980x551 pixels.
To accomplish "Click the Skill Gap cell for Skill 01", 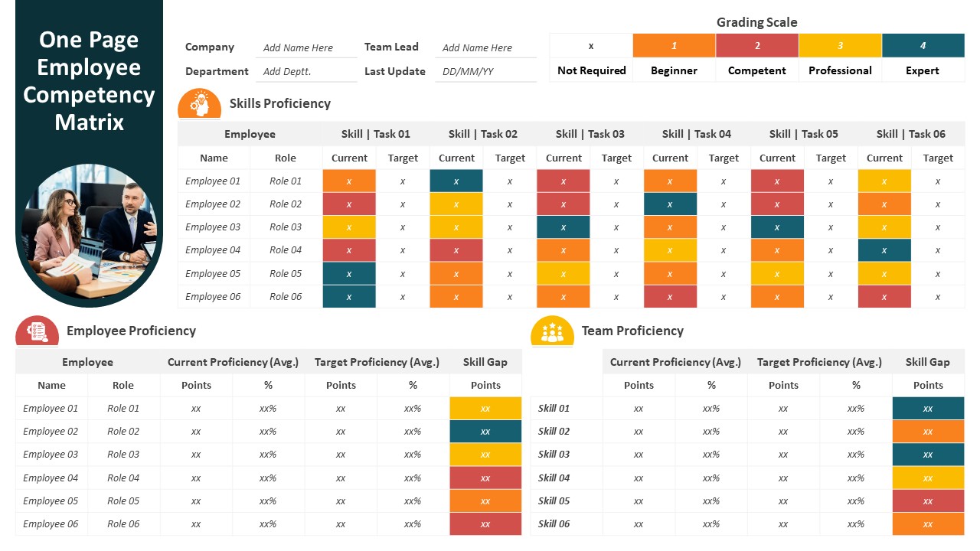I will point(928,409).
